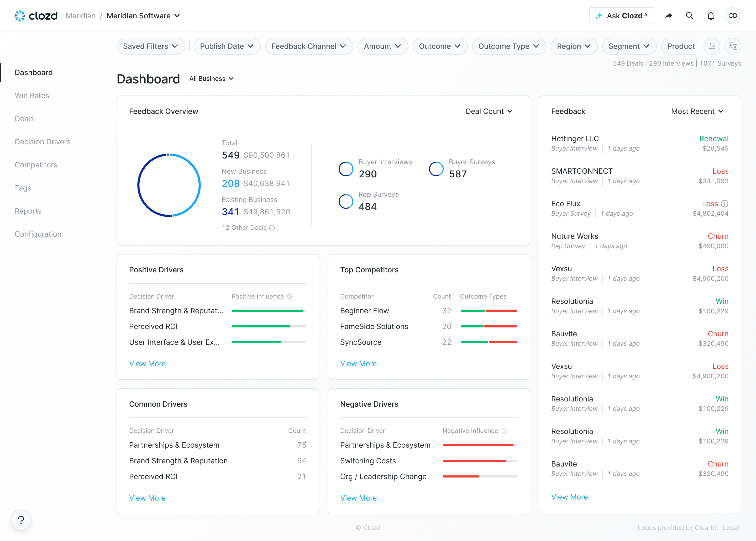Click info icon next to Positive Influence
The width and height of the screenshot is (756, 541).
tap(289, 296)
